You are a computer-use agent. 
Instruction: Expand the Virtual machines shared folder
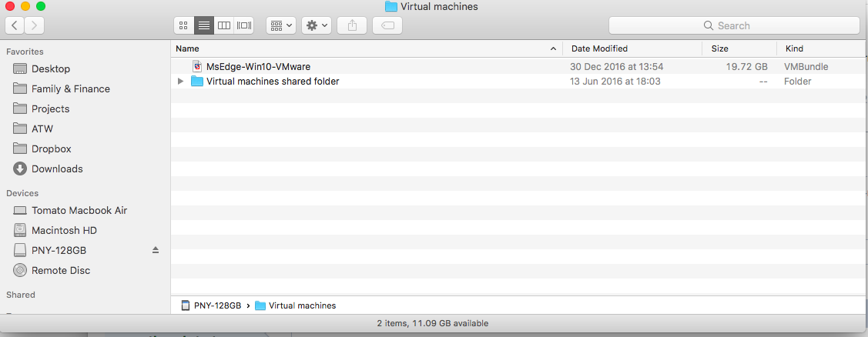180,82
